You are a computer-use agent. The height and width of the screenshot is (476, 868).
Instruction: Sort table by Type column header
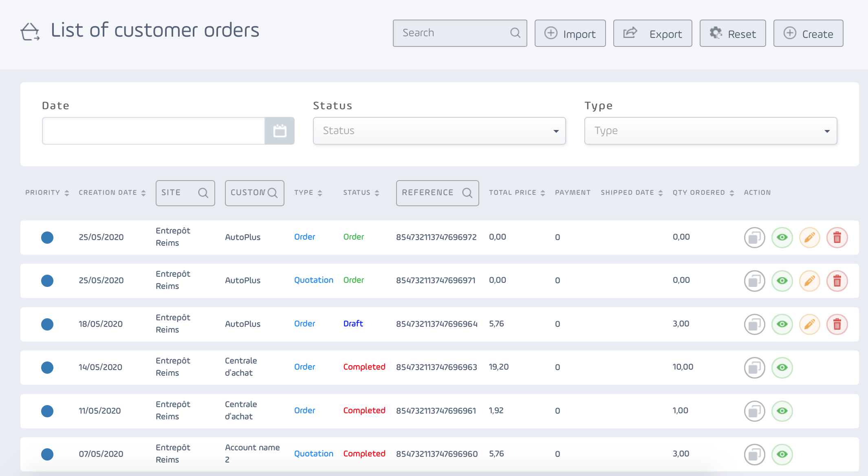coord(308,193)
